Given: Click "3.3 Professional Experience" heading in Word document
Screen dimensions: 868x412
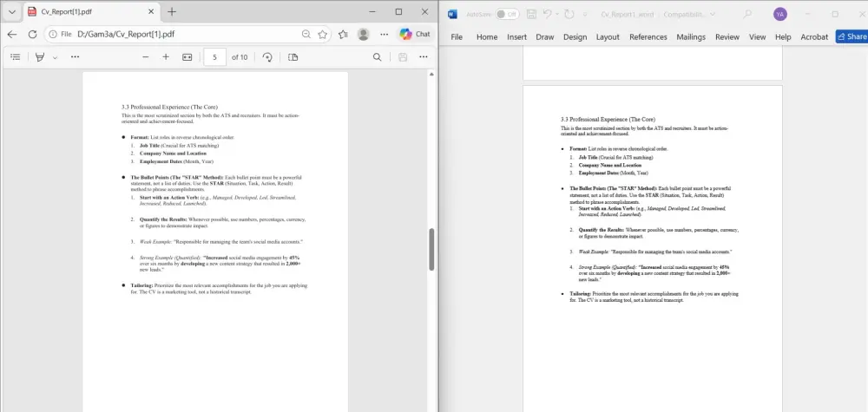Looking at the screenshot, I should tap(608, 119).
